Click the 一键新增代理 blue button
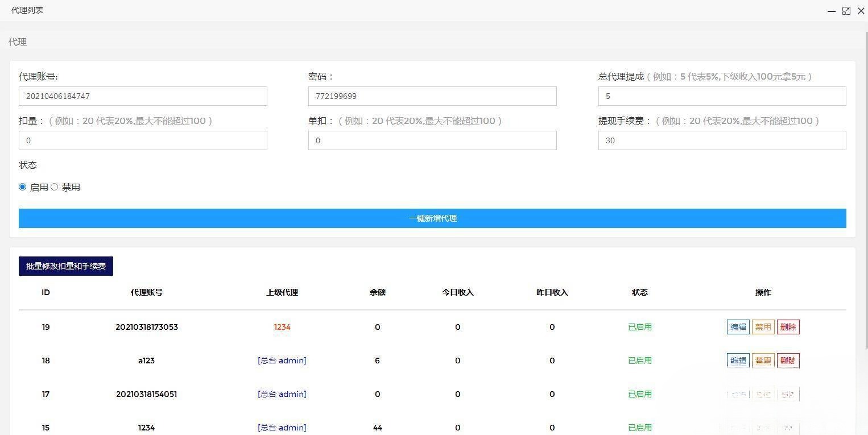The height and width of the screenshot is (435, 868). pyautogui.click(x=432, y=218)
